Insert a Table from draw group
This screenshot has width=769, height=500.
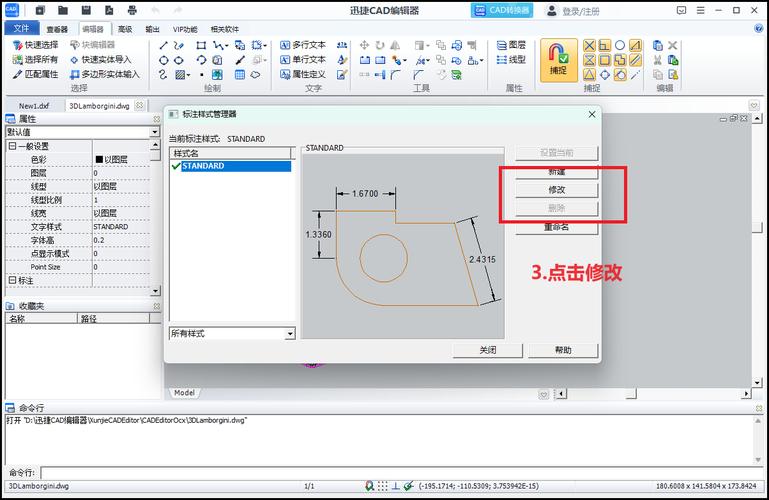239,75
